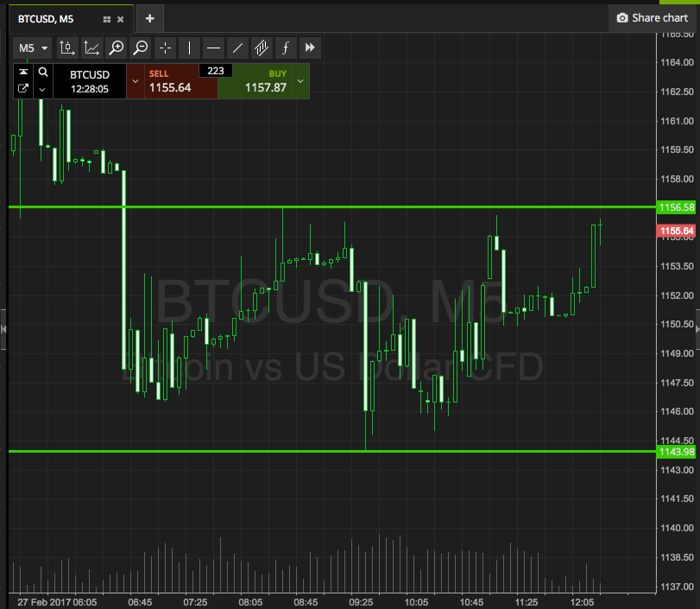This screenshot has width=700, height=609.
Task: Add a new chart tab
Action: coord(150,19)
